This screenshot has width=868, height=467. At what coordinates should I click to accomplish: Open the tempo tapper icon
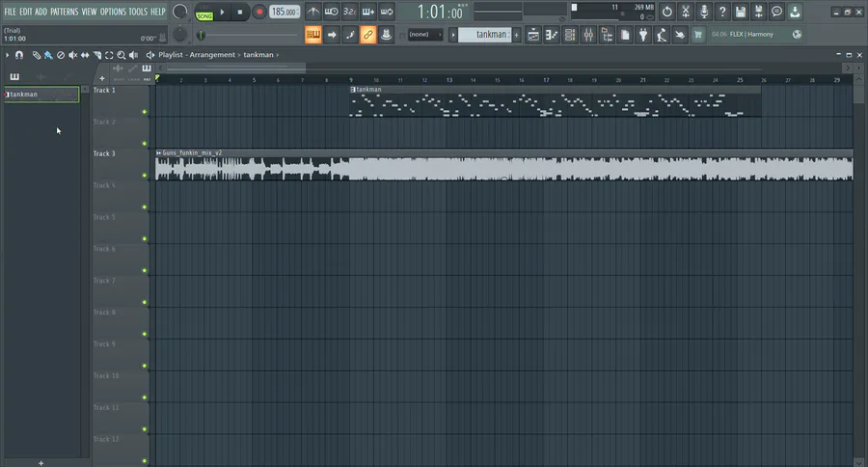pyautogui.click(x=661, y=35)
